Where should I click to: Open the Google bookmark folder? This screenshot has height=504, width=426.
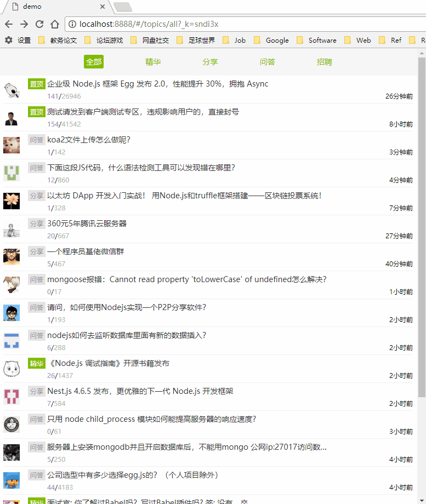271,40
